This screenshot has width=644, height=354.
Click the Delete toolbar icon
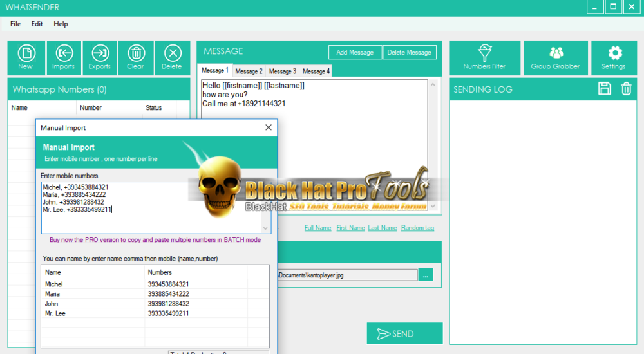click(172, 58)
